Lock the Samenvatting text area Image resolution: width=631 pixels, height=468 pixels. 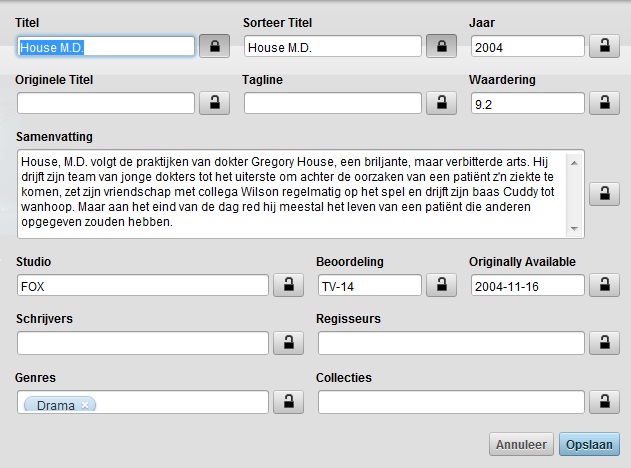point(604,194)
